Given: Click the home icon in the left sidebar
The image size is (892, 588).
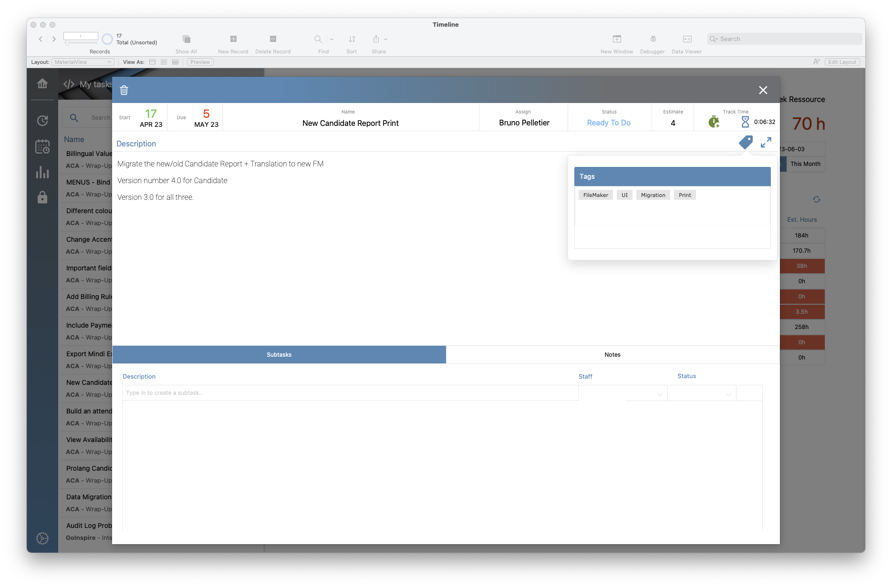Looking at the screenshot, I should tap(42, 83).
